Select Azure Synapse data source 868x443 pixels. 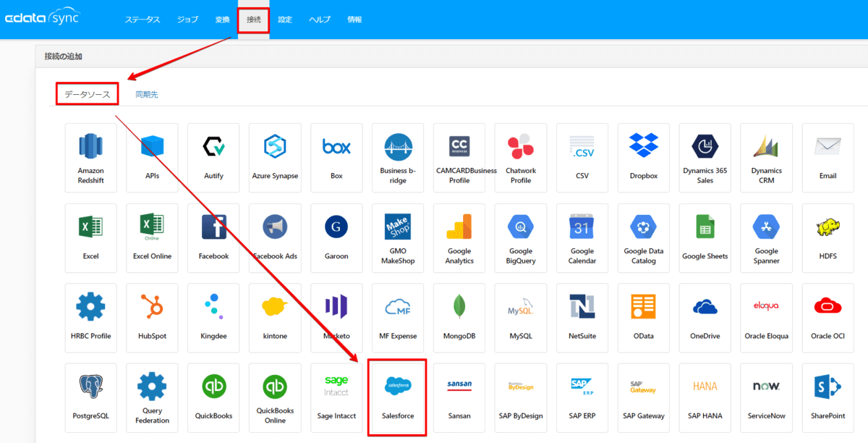tap(276, 158)
